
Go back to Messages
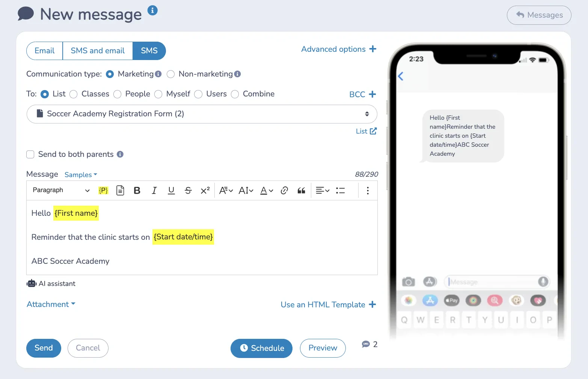pos(539,15)
